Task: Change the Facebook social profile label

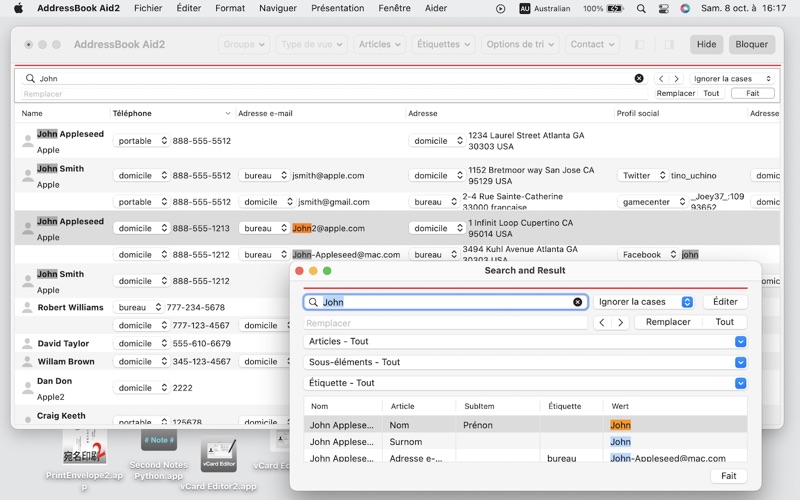Action: pyautogui.click(x=648, y=255)
